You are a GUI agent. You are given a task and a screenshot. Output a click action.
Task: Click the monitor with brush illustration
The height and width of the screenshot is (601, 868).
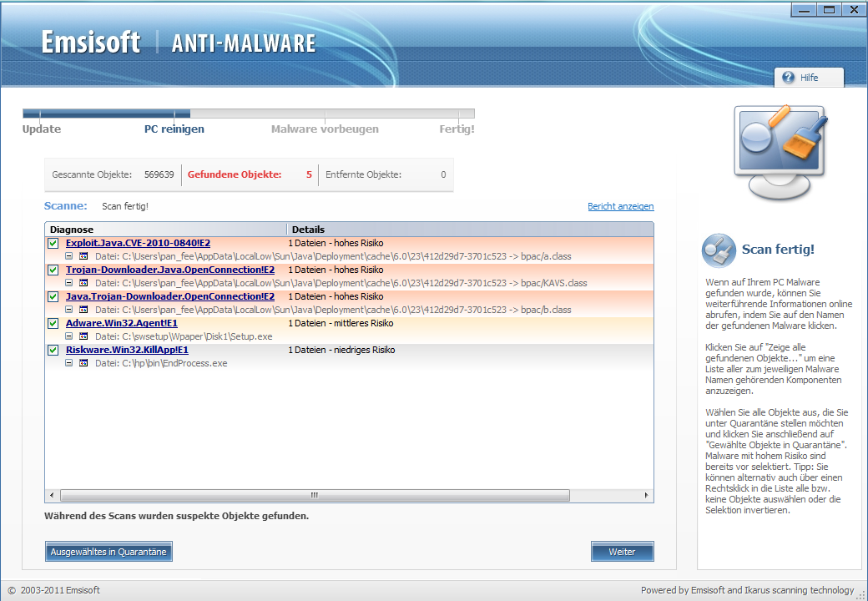point(780,153)
